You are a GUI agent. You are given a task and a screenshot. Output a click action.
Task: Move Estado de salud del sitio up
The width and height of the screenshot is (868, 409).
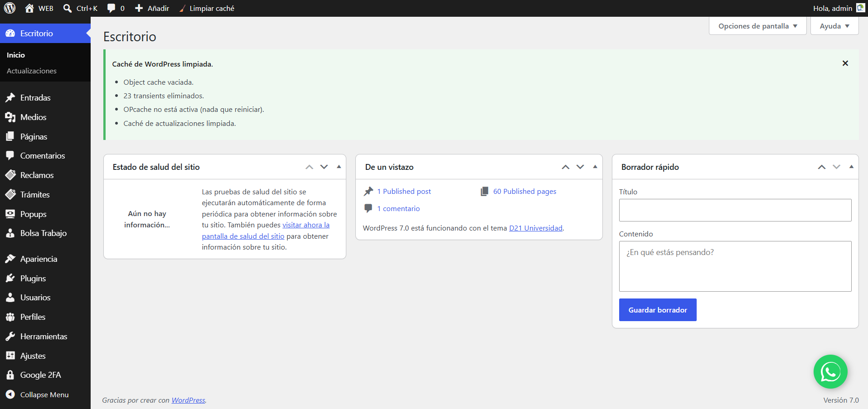[x=309, y=167]
